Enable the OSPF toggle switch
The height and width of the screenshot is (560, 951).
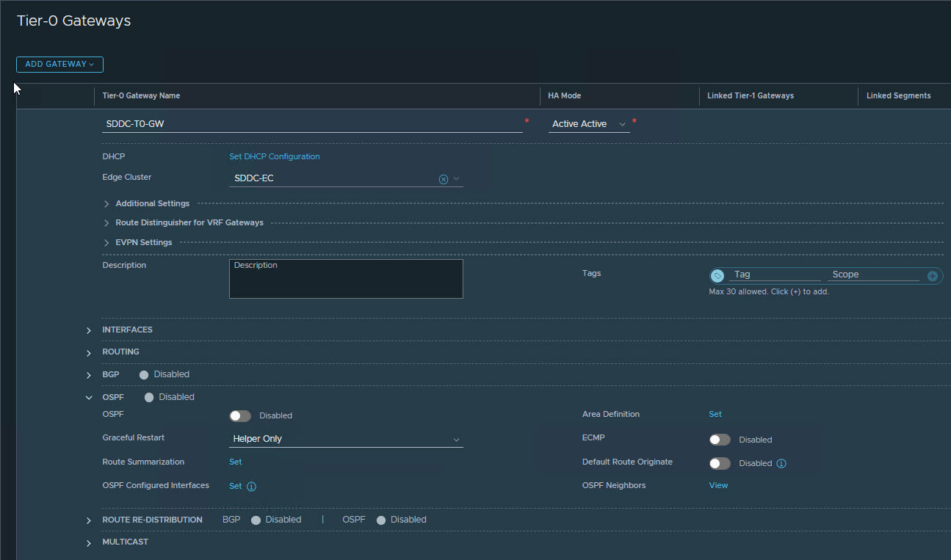[240, 416]
